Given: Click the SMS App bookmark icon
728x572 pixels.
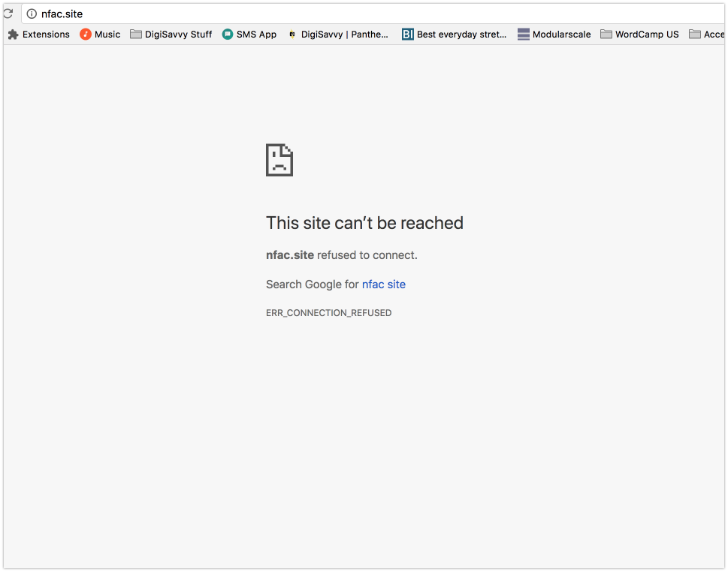Looking at the screenshot, I should point(226,34).
